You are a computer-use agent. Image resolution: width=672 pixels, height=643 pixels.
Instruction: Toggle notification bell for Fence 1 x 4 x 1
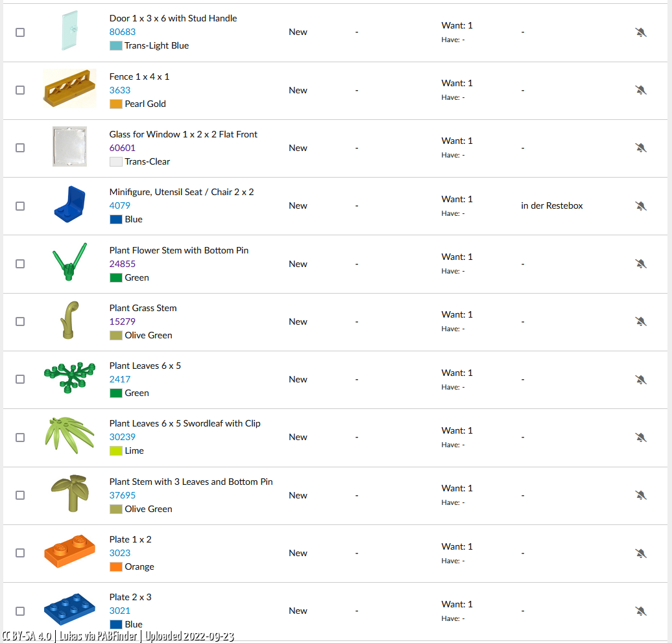[x=640, y=90]
